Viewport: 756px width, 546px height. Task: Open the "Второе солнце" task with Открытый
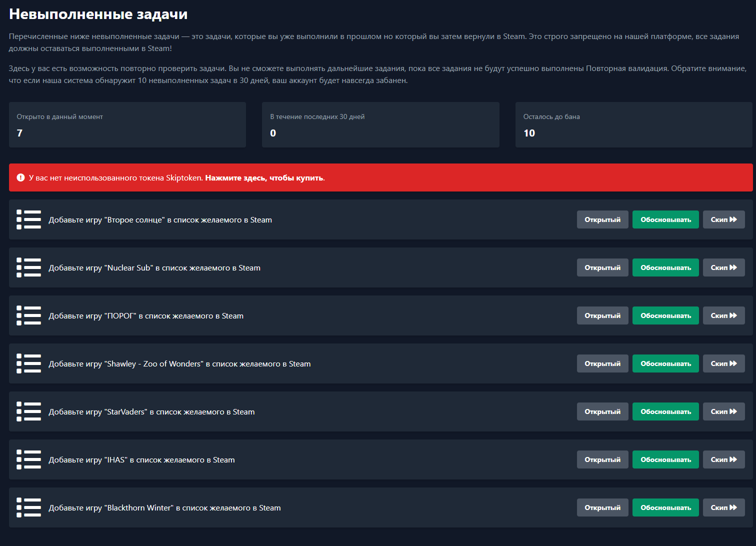coord(602,219)
